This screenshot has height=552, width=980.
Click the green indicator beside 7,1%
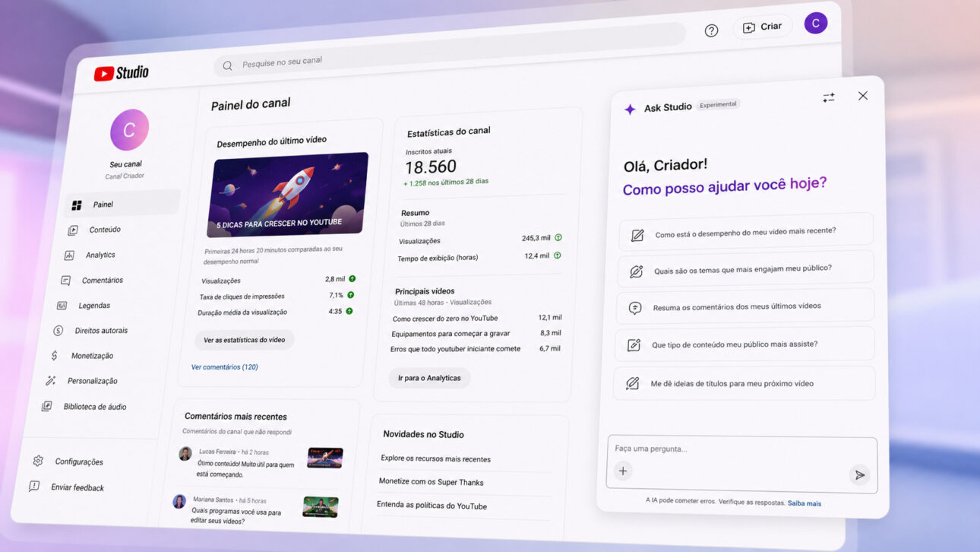point(350,295)
